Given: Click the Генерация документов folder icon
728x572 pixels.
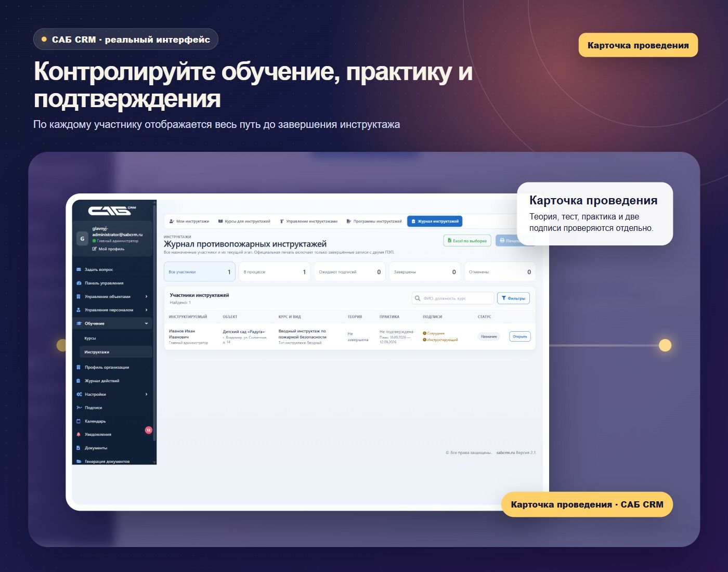Looking at the screenshot, I should click(x=79, y=461).
